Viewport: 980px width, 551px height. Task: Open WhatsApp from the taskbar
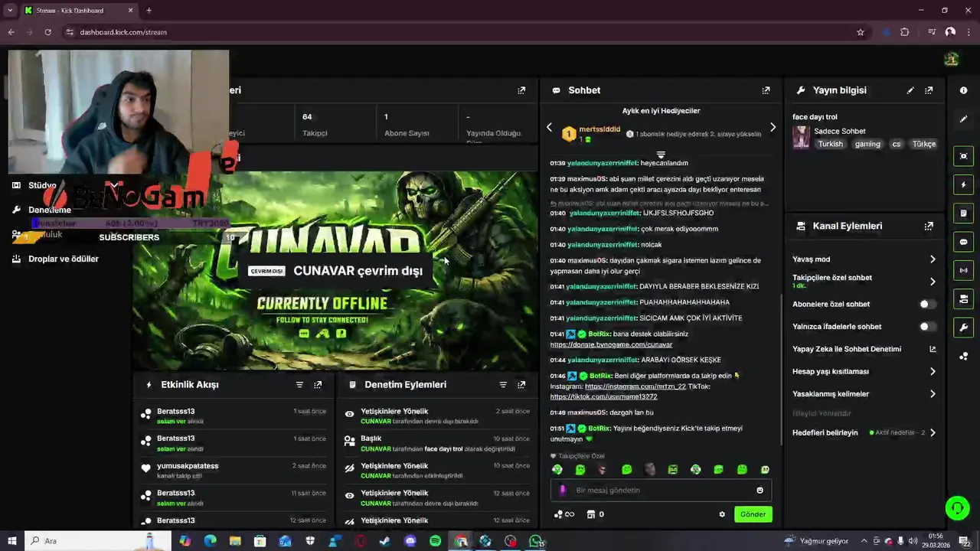click(536, 541)
